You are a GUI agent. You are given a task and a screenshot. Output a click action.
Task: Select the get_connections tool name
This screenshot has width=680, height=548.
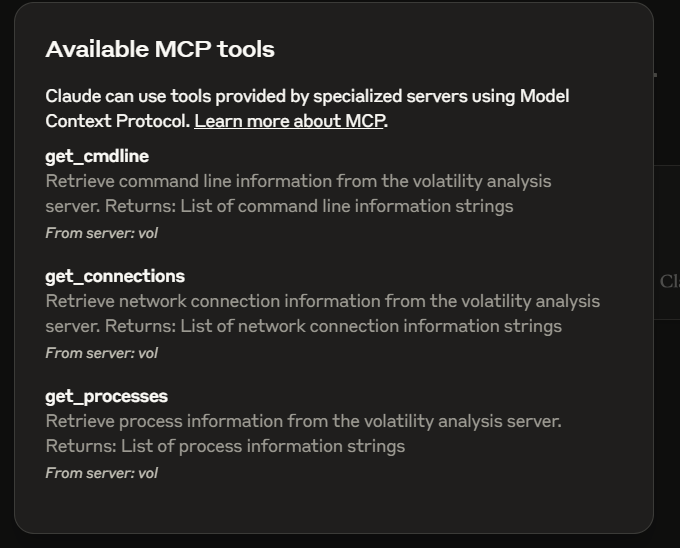115,276
